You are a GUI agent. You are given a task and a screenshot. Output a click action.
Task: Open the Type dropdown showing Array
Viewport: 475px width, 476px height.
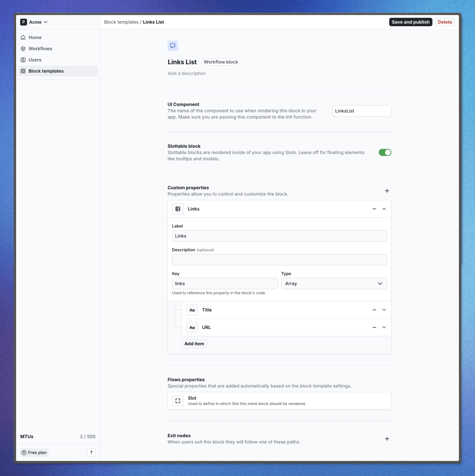click(334, 283)
